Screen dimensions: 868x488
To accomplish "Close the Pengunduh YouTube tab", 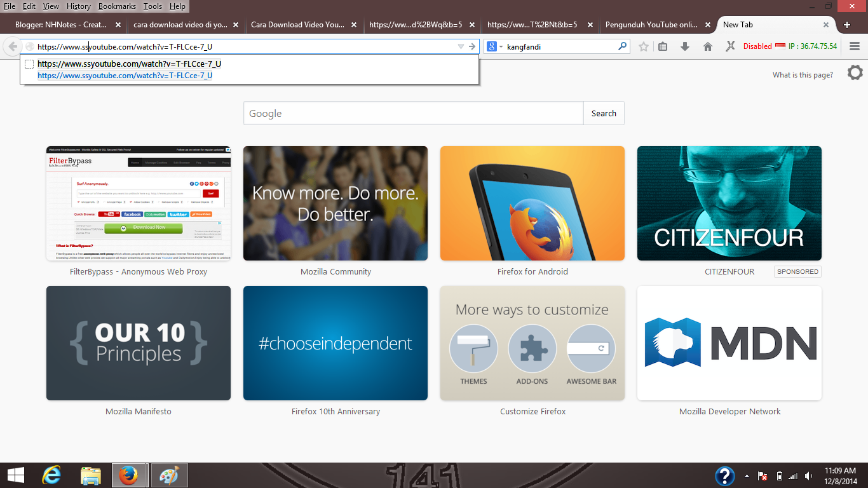I will 708,25.
